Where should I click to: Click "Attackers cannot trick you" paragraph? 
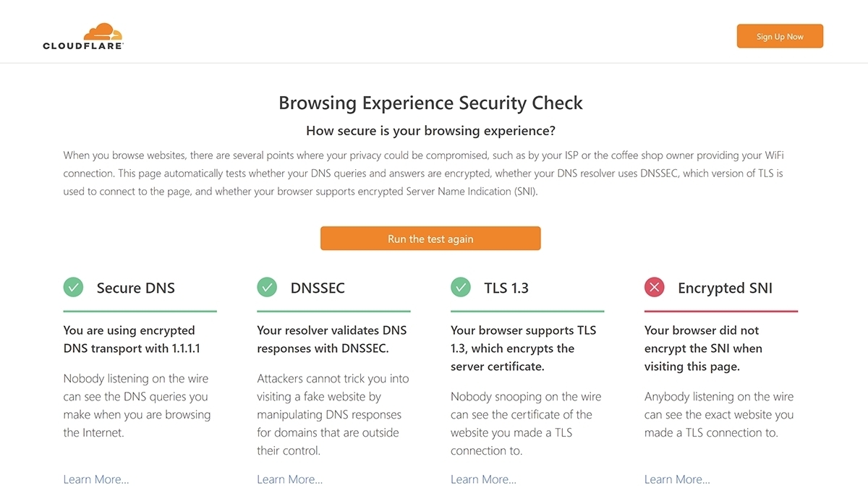pos(333,414)
